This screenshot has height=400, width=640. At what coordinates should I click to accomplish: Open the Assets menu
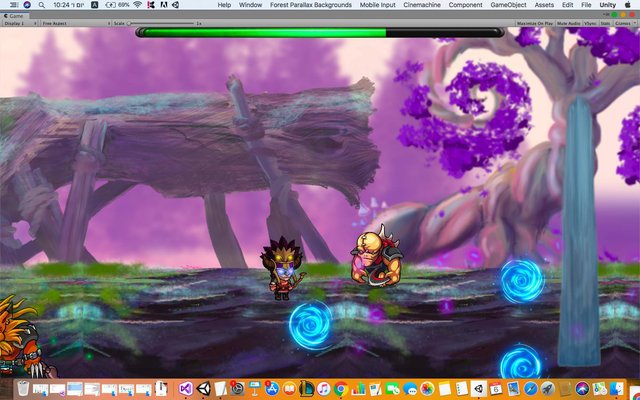[x=544, y=5]
